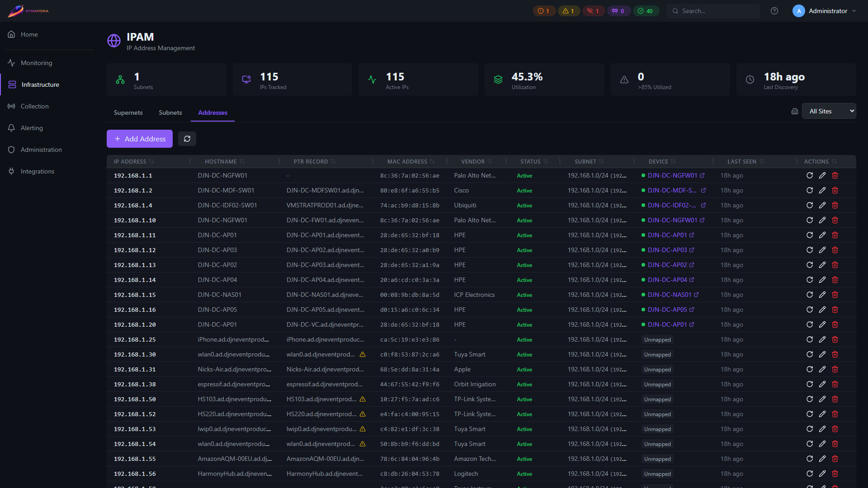The height and width of the screenshot is (488, 868).
Task: Click IP address 192.168.1.14
Action: (135, 280)
